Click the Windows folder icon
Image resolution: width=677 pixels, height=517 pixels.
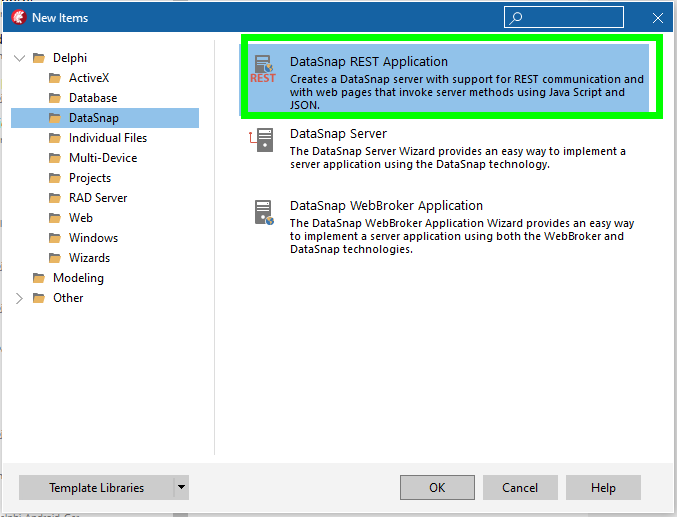tap(55, 238)
